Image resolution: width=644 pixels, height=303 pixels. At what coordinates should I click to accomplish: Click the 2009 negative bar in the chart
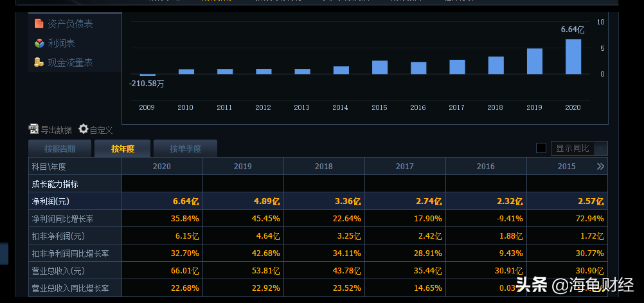pyautogui.click(x=147, y=75)
